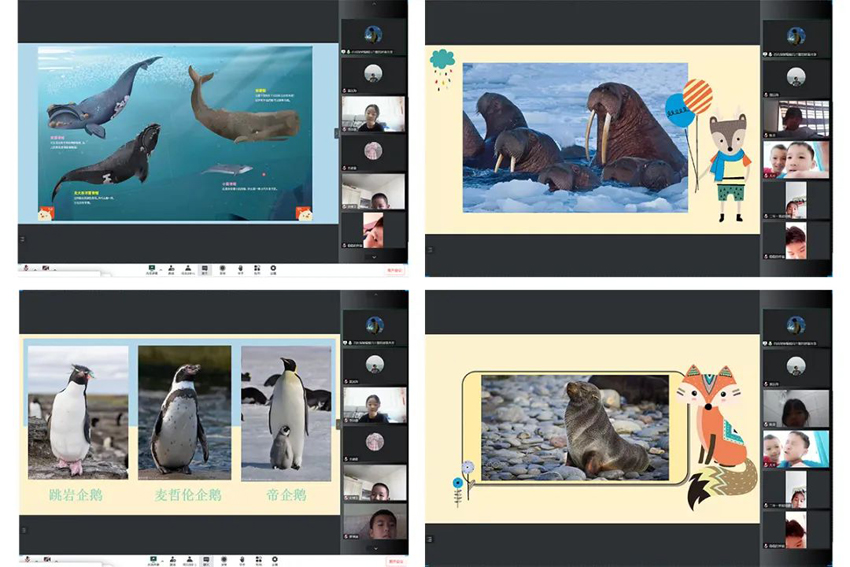Open manage members in whale-slide window toolbar

pos(187,268)
